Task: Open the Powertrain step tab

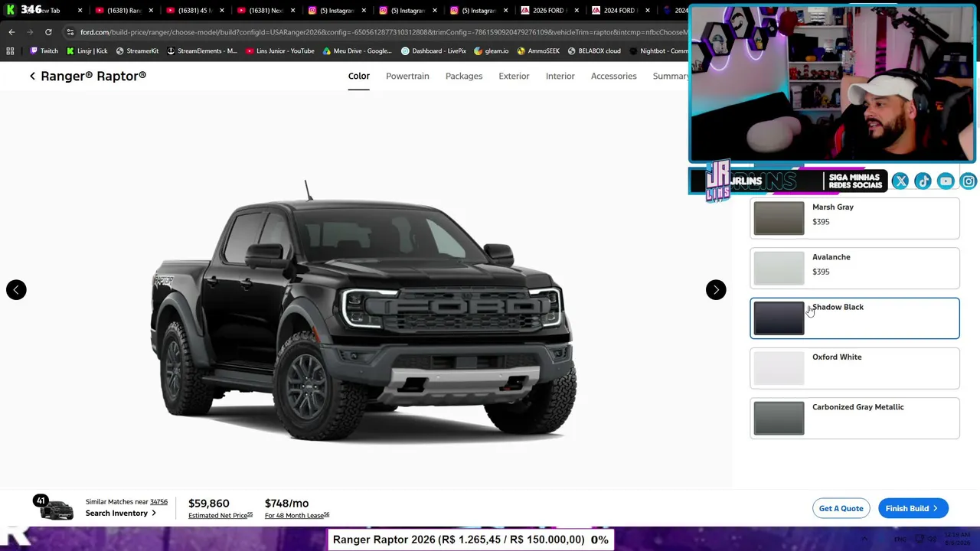Action: click(x=407, y=76)
